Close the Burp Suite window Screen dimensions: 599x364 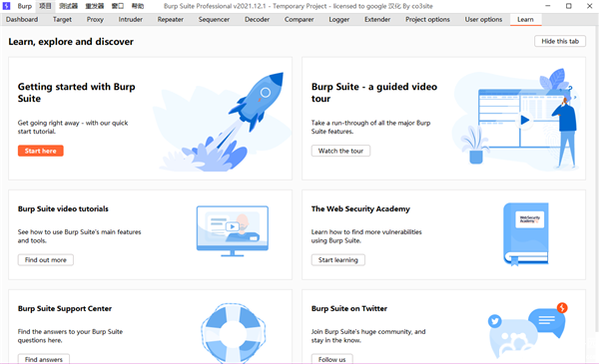pos(589,6)
